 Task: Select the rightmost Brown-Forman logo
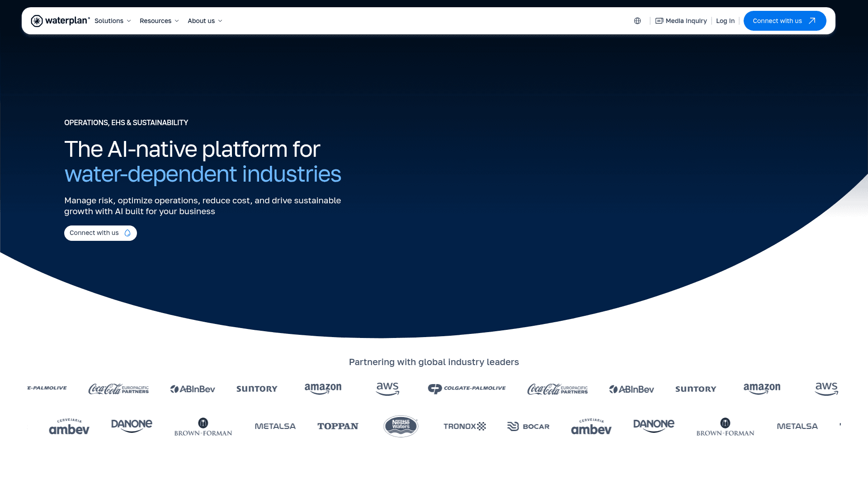(725, 427)
